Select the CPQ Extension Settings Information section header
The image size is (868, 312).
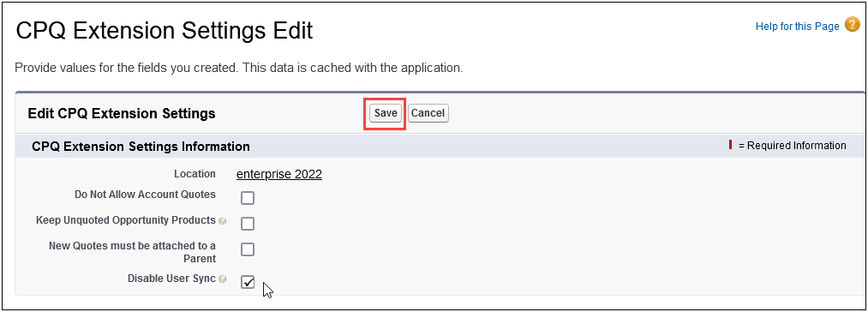pos(141,147)
